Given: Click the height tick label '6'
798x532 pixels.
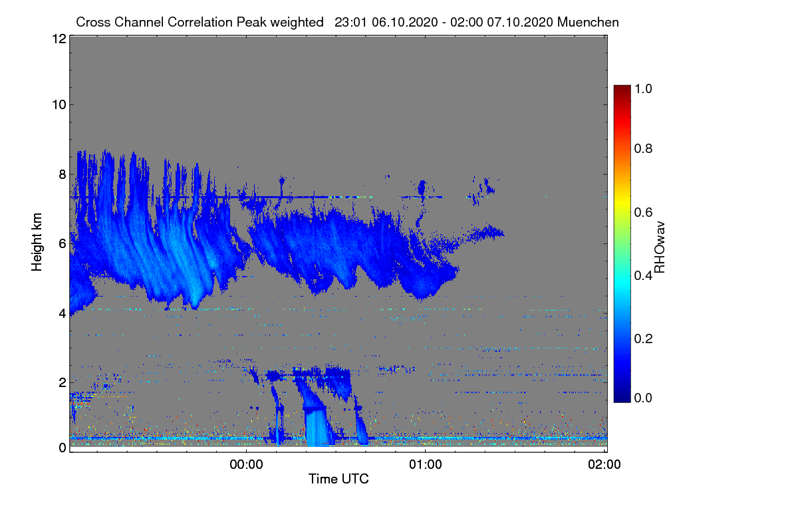Looking at the screenshot, I should (62, 244).
